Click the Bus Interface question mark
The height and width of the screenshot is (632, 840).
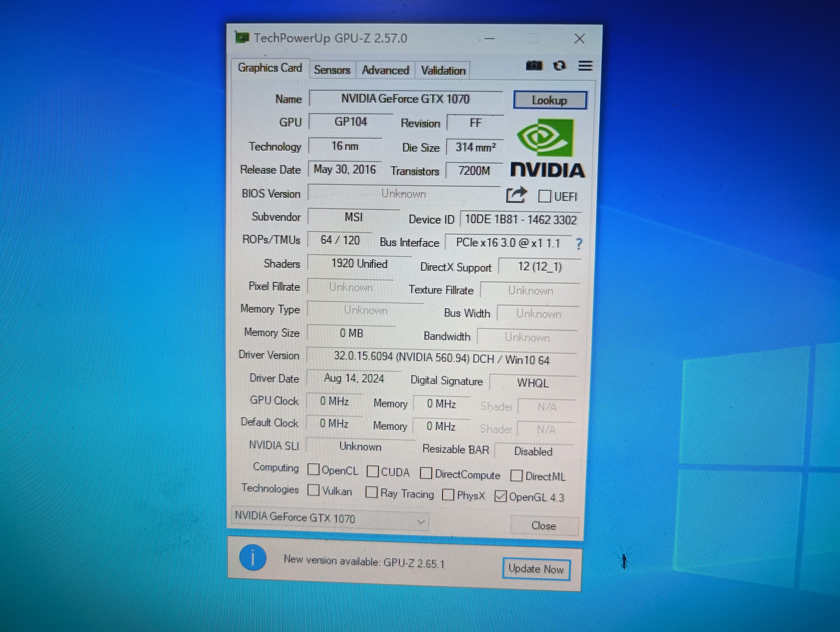[579, 244]
